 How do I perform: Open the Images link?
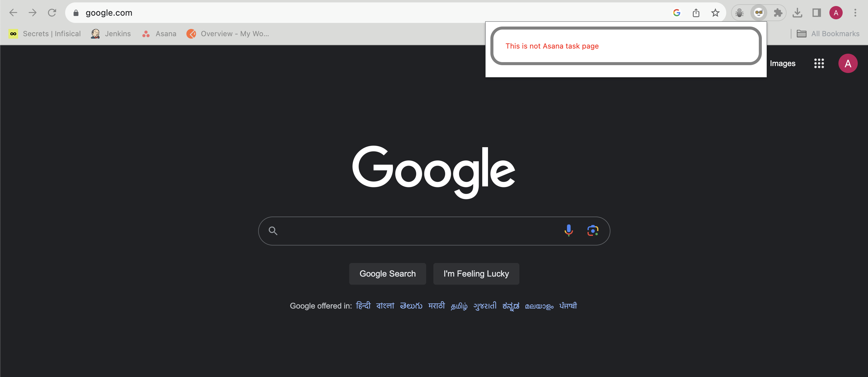[x=782, y=63]
